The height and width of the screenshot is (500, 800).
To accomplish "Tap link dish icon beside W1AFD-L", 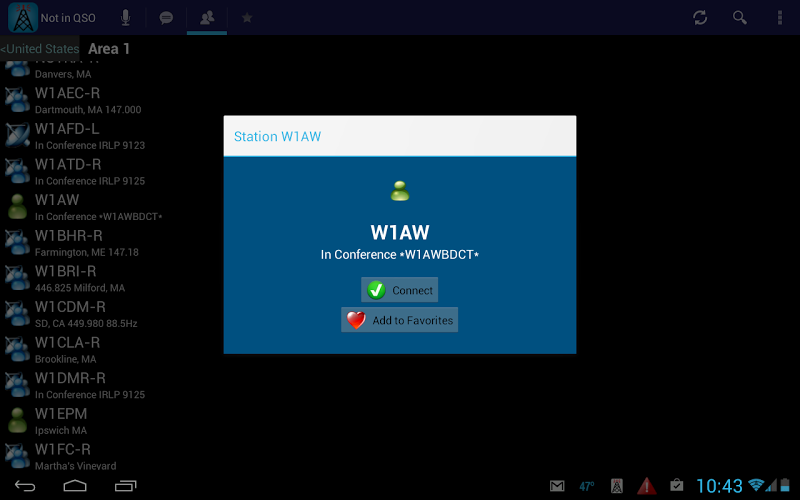I will pyautogui.click(x=17, y=135).
